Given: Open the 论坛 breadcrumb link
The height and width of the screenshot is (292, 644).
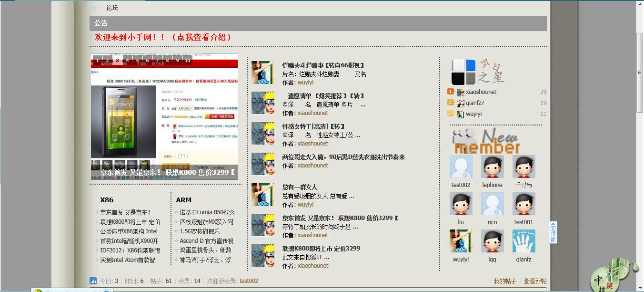Looking at the screenshot, I should click(112, 8).
